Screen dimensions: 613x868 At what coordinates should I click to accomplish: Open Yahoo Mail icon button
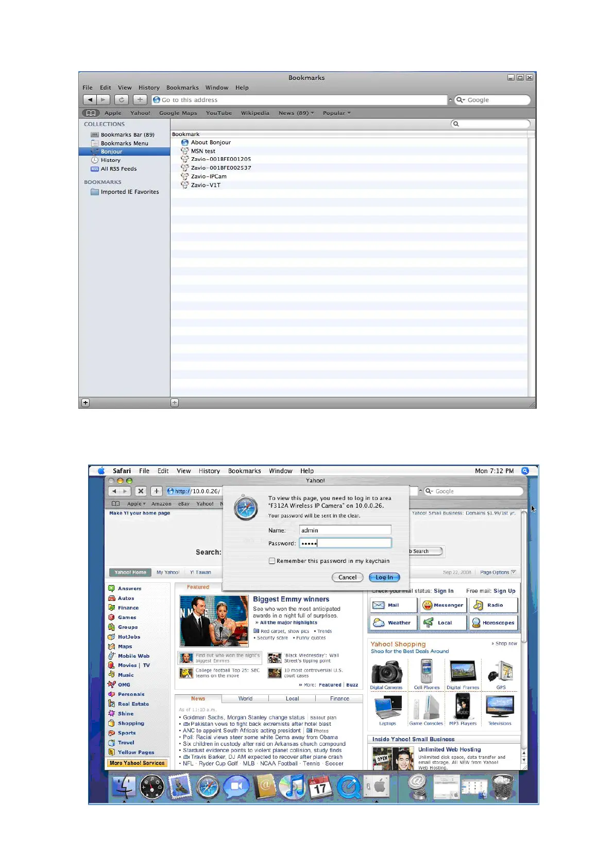coord(393,605)
